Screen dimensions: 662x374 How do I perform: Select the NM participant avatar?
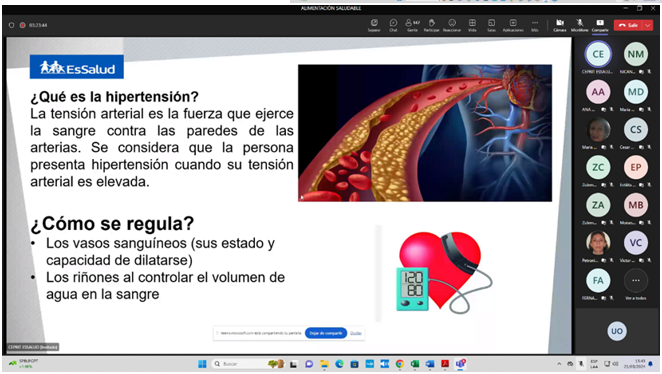pos(635,54)
